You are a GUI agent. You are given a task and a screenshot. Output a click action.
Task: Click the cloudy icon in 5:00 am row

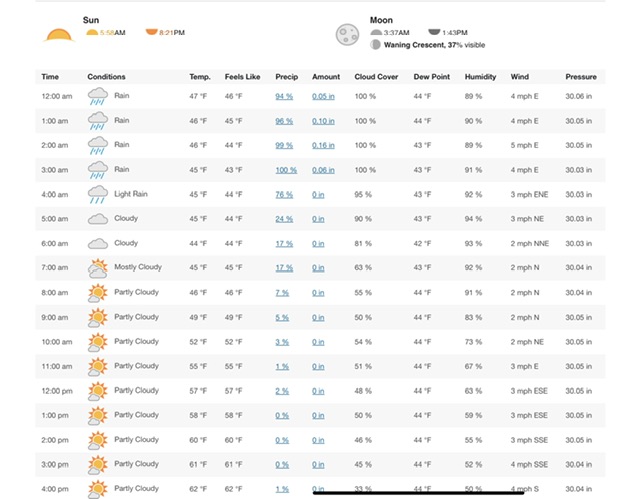coord(98,219)
